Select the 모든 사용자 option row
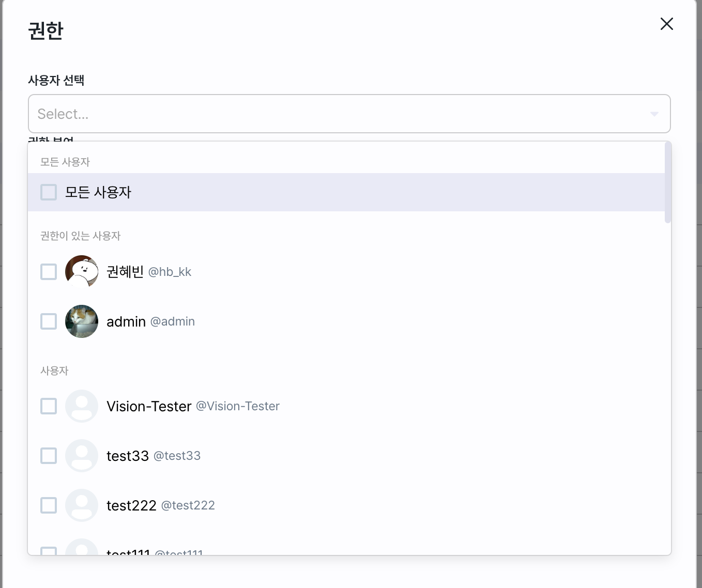The height and width of the screenshot is (588, 702). [x=346, y=192]
